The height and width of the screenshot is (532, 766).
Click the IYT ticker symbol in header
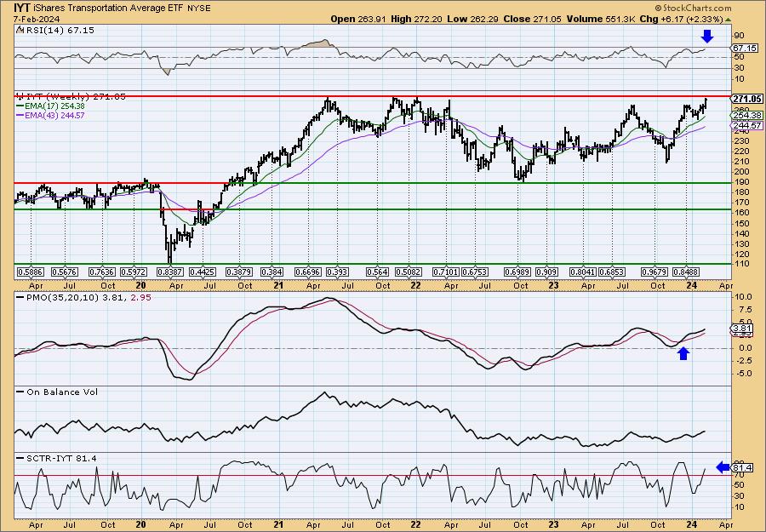[x=20, y=8]
